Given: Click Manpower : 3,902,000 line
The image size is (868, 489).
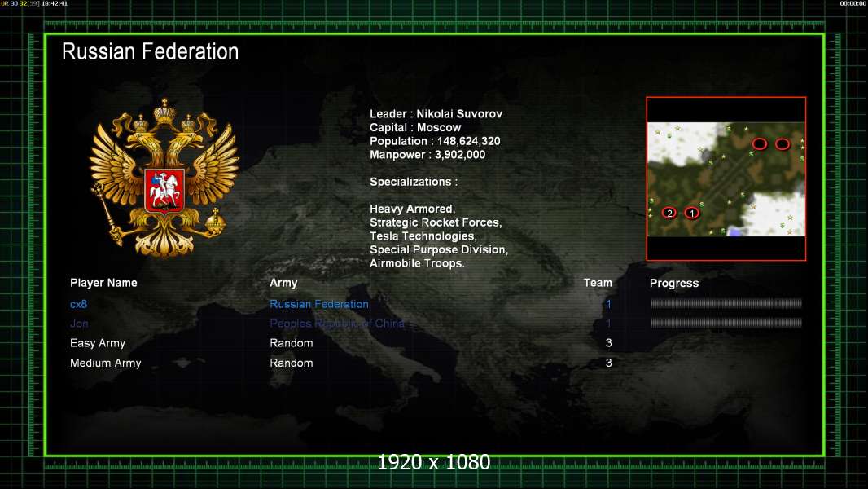Looking at the screenshot, I should tap(427, 155).
